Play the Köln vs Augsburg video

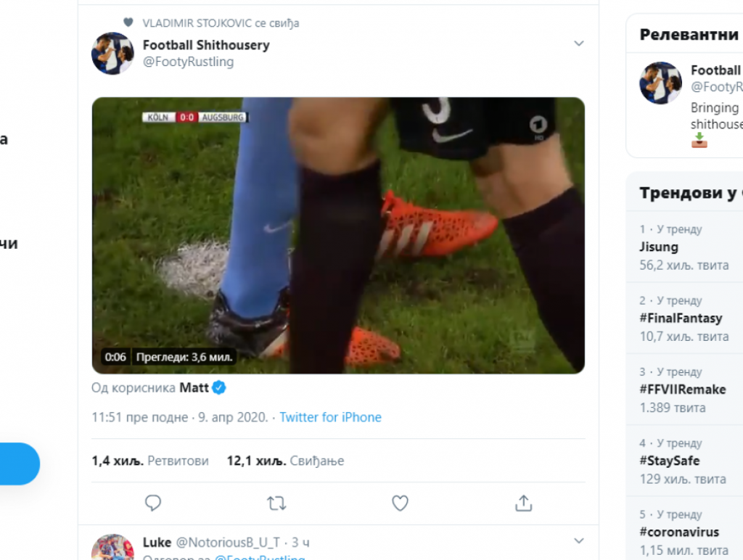pyautogui.click(x=338, y=236)
